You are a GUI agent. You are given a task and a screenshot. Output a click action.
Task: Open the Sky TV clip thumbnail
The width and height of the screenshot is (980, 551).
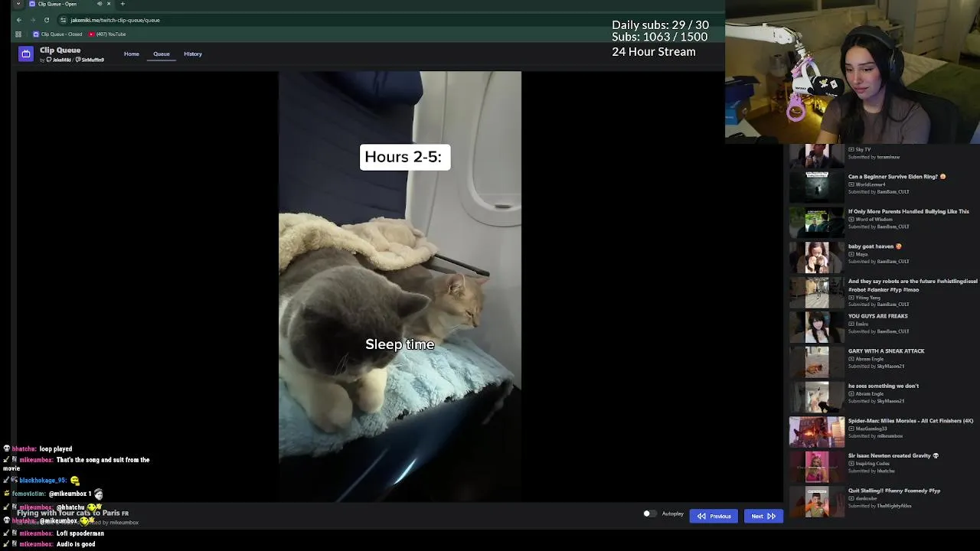point(817,155)
